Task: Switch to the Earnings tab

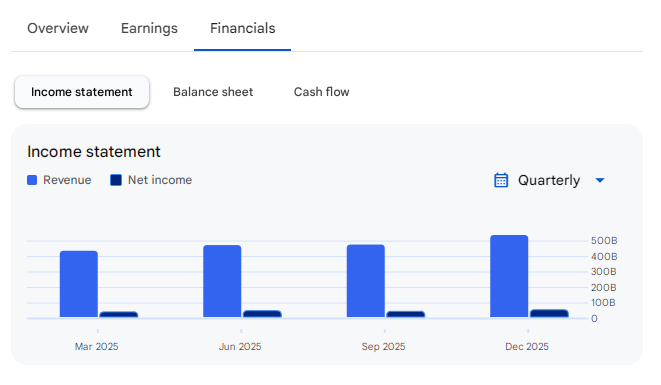Action: click(x=149, y=28)
